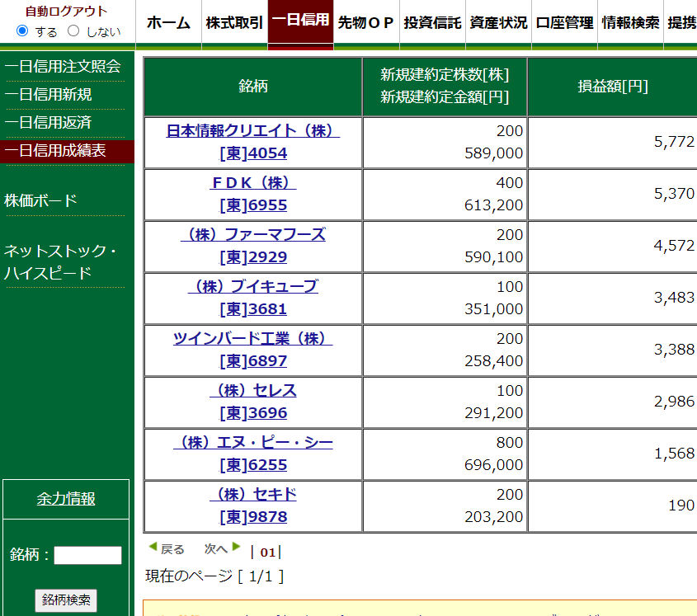Click the 590,100 contract amount cell
697x616 pixels.
click(493, 257)
